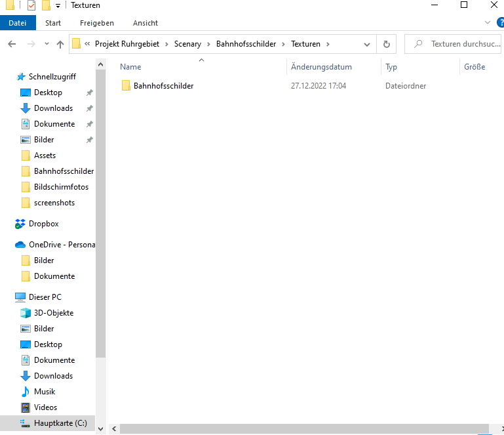The width and height of the screenshot is (504, 435).
Task: Click Projekt Ruhrgebiet in address bar
Action: point(127,44)
